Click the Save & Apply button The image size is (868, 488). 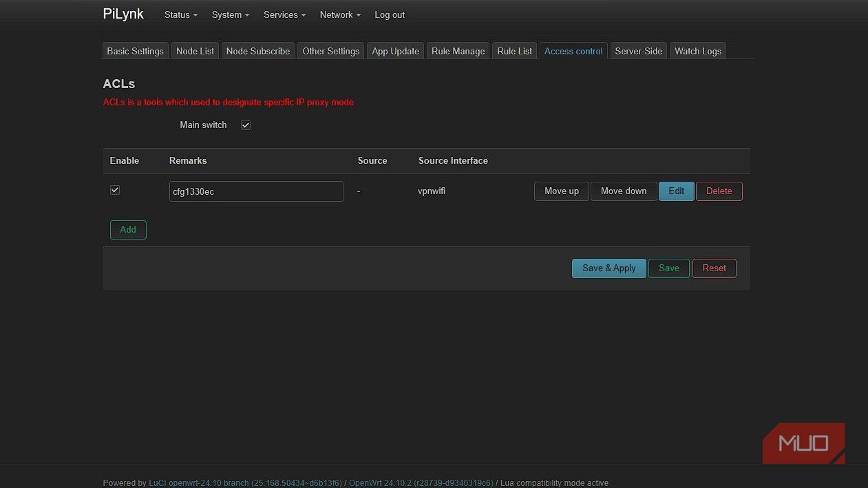coord(609,268)
